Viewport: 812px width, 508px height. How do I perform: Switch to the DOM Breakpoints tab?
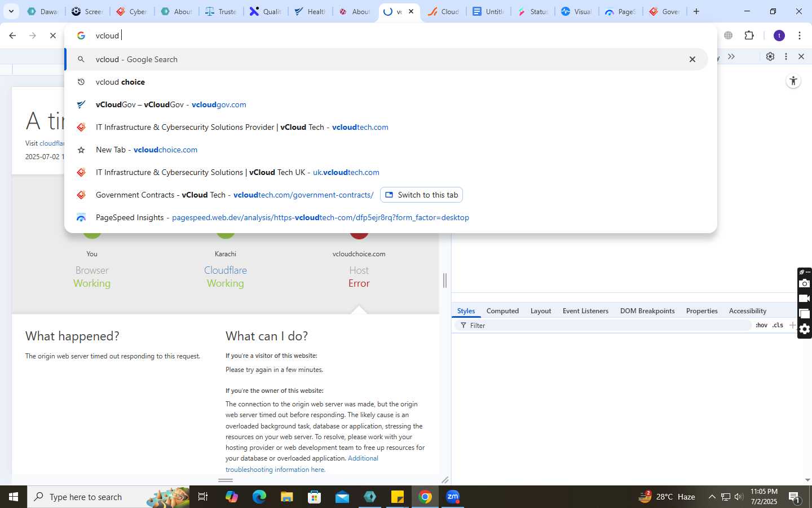pos(647,311)
